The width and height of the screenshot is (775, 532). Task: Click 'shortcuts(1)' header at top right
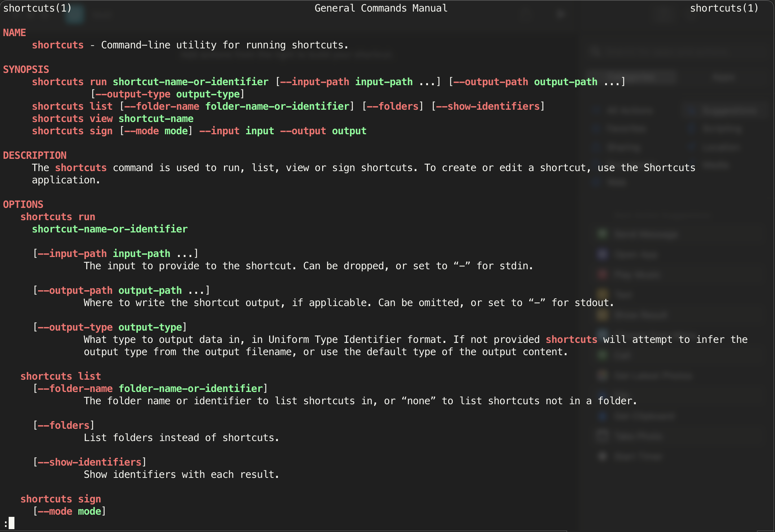[x=724, y=8]
